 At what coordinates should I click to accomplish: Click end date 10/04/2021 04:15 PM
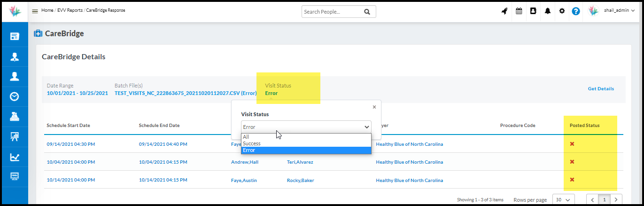coord(163,162)
